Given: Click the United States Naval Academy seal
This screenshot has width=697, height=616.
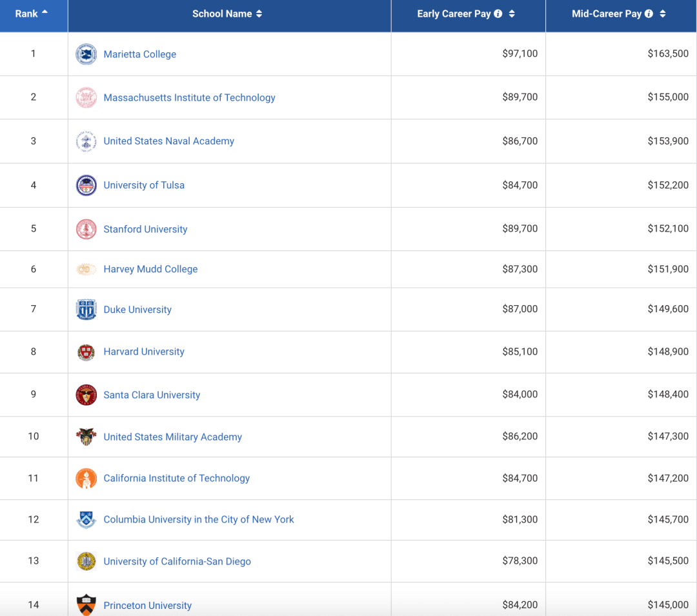Looking at the screenshot, I should click(86, 141).
